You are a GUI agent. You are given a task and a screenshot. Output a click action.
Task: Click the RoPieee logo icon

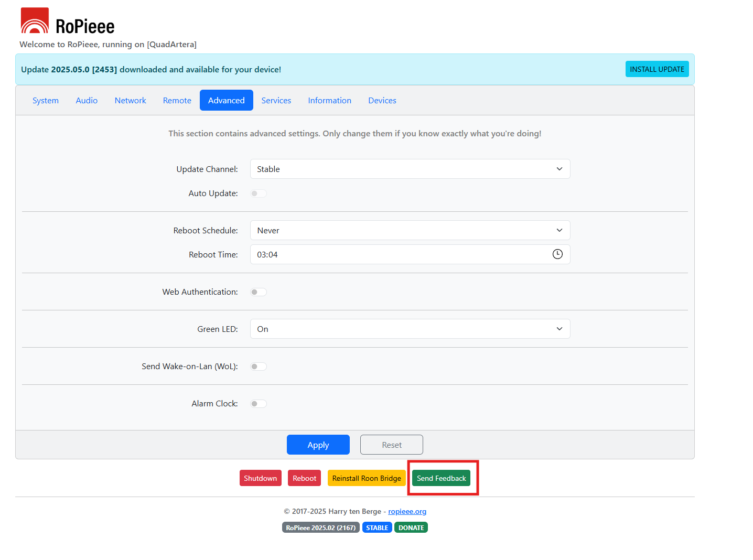tap(35, 21)
